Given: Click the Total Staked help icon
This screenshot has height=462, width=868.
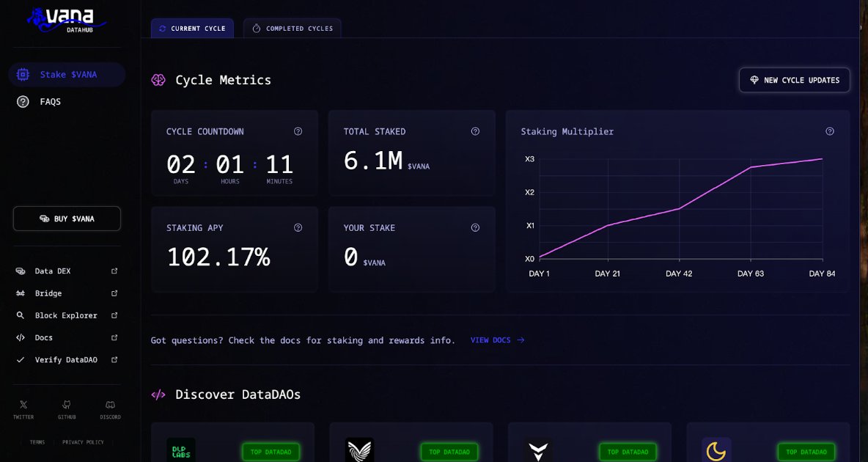Looking at the screenshot, I should pos(475,131).
